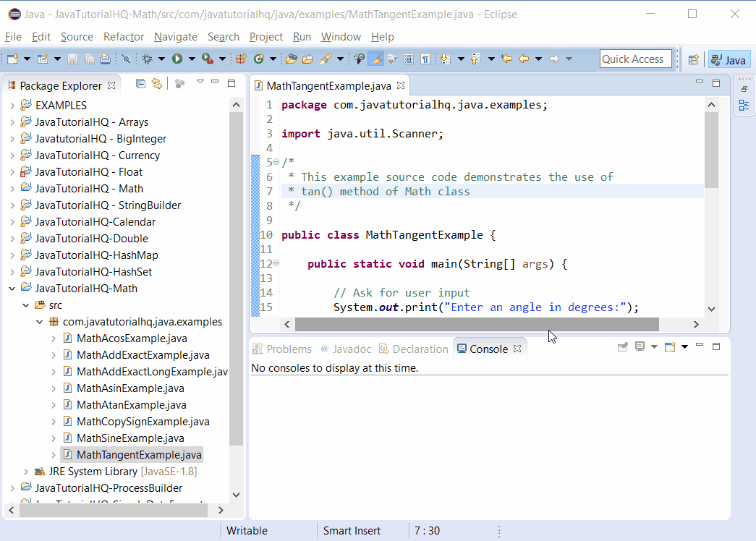Click the Debug bug icon
Image resolution: width=756 pixels, height=541 pixels.
pos(147,59)
